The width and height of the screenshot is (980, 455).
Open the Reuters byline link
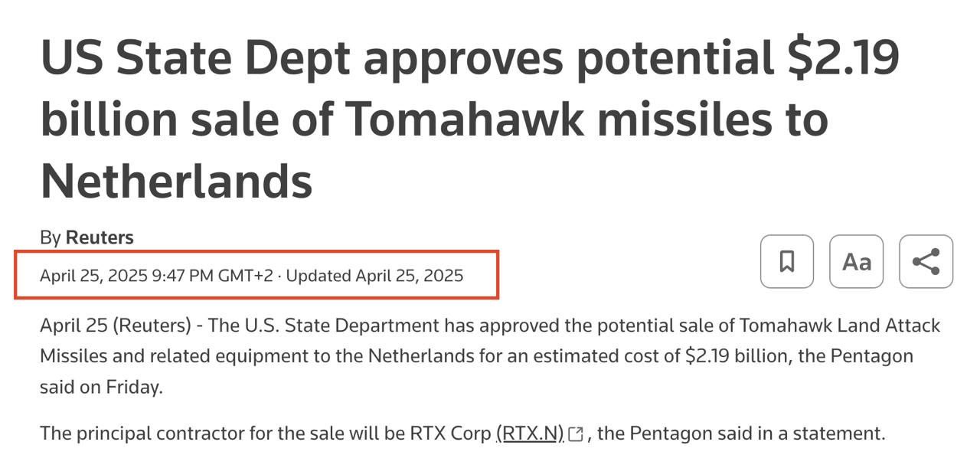coord(100,237)
